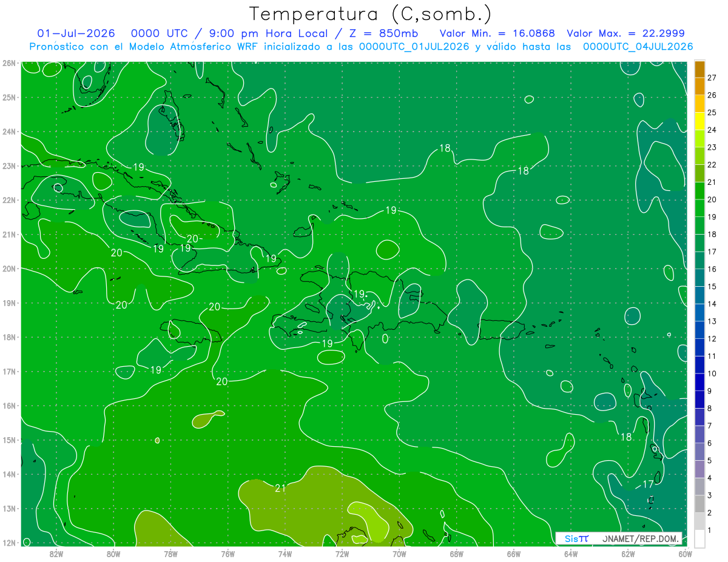Click the legend value "22"
Viewport: 728px width, 562px height.
click(712, 164)
